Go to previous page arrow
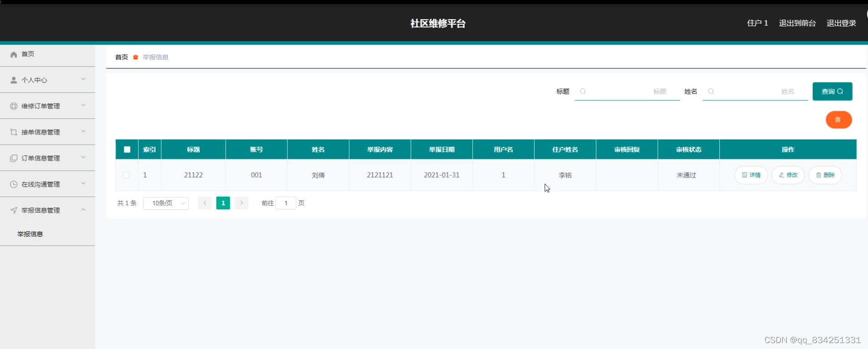 coord(205,203)
